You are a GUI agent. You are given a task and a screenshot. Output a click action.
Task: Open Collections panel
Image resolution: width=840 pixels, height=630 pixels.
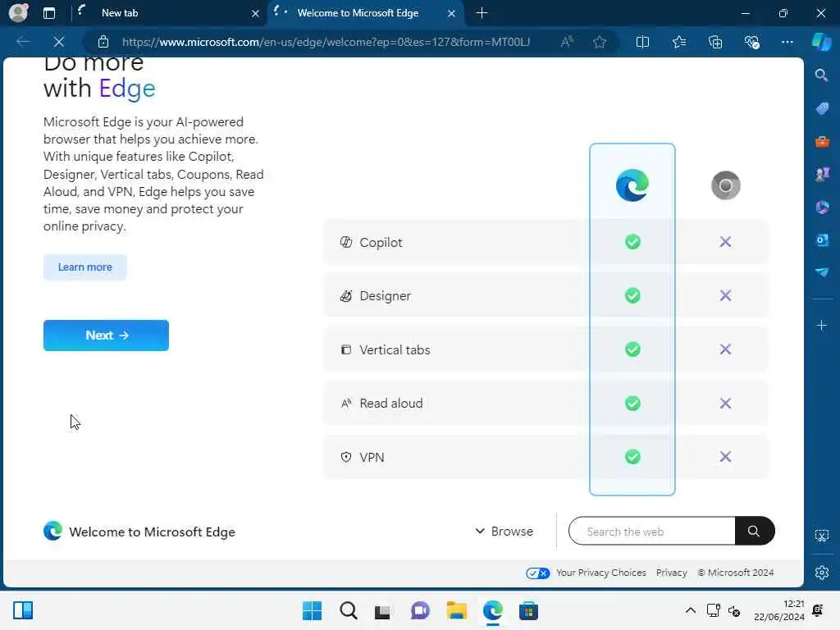click(715, 42)
